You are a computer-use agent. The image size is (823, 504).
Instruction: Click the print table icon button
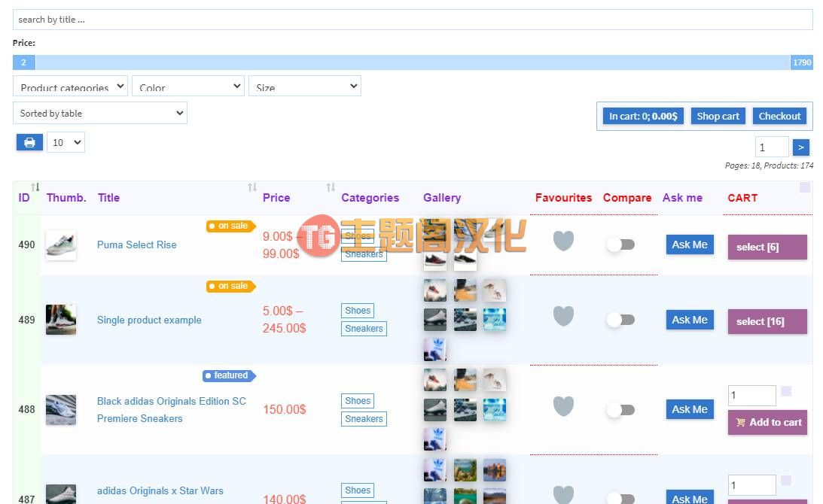(x=29, y=142)
